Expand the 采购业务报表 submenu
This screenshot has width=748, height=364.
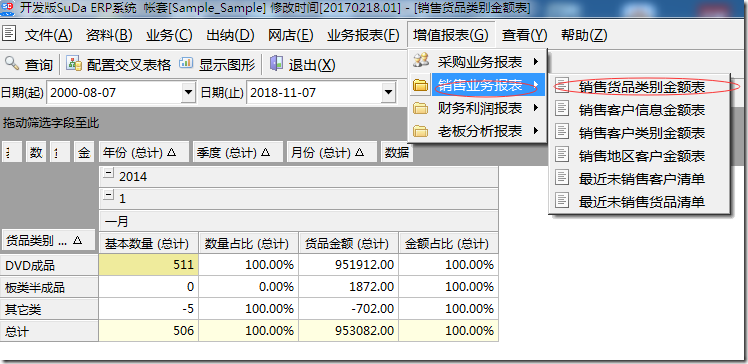click(477, 62)
